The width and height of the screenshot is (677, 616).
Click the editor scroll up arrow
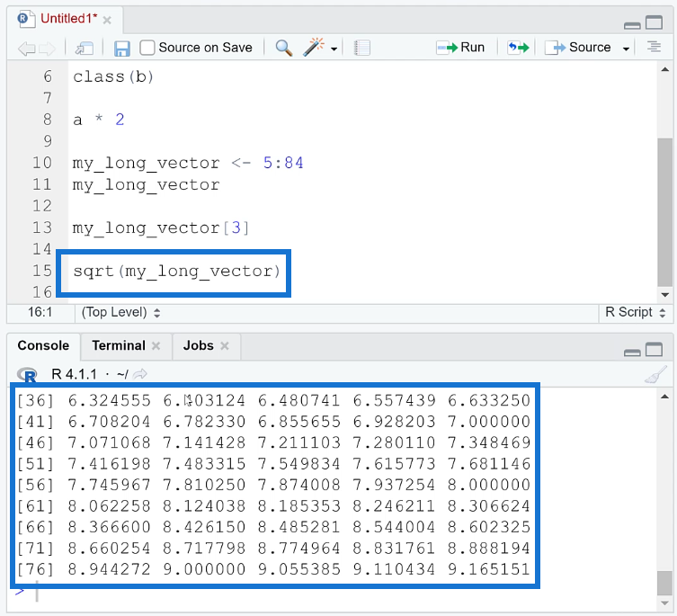665,70
